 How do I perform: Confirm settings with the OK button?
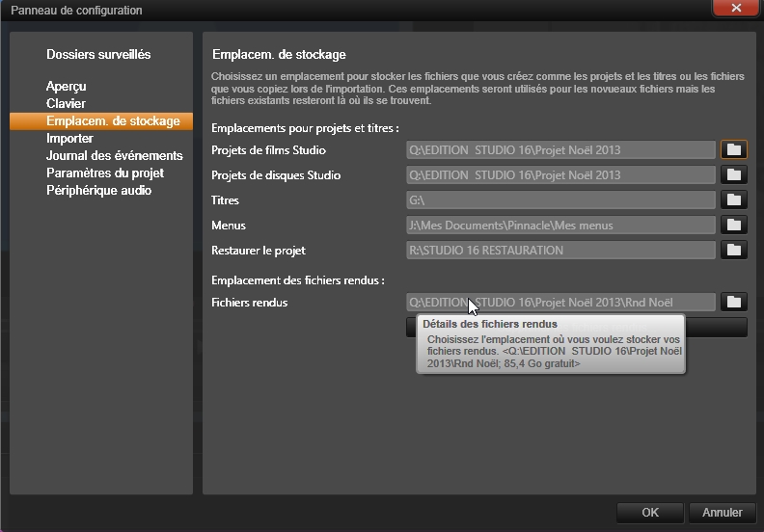(650, 513)
